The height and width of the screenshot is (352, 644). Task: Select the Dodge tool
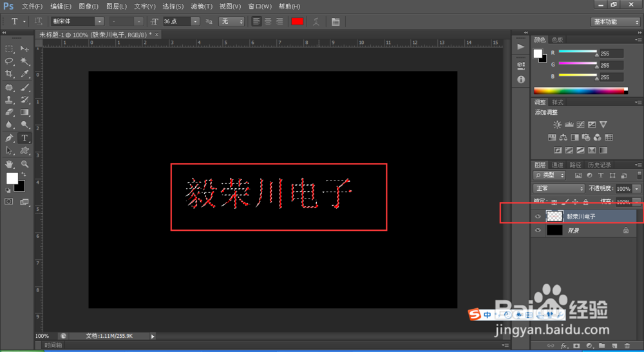tap(24, 124)
